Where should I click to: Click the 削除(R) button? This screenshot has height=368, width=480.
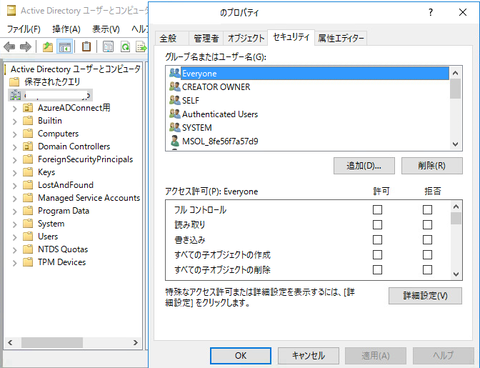pyautogui.click(x=432, y=166)
